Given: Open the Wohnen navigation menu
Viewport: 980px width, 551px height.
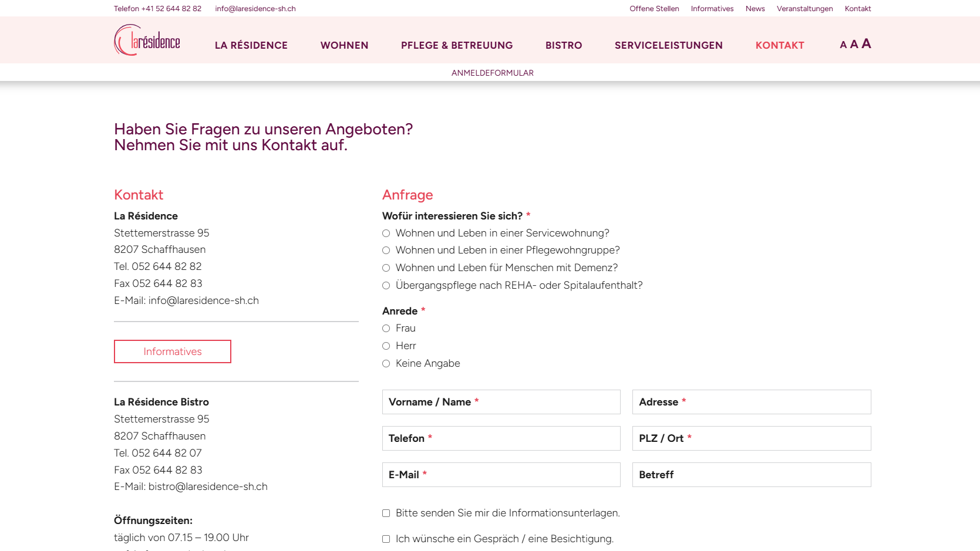Looking at the screenshot, I should (x=344, y=45).
